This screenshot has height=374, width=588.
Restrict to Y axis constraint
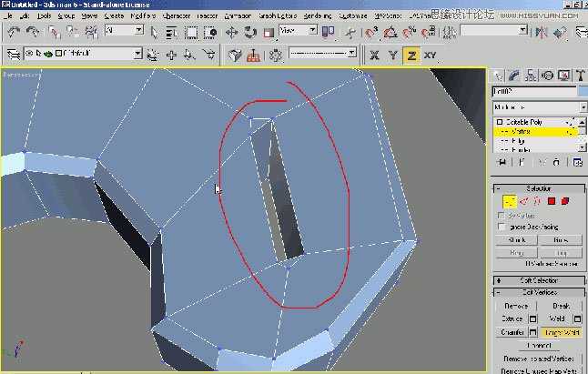pos(393,56)
